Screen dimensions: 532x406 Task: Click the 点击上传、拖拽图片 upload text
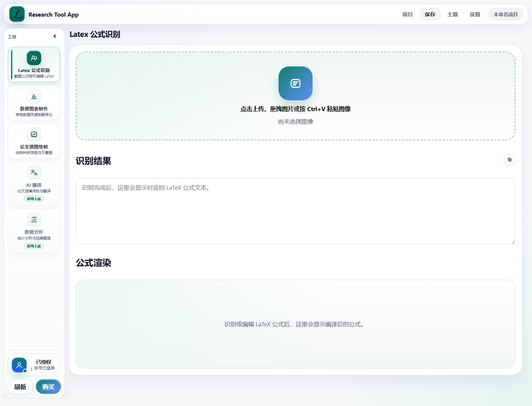coord(296,109)
